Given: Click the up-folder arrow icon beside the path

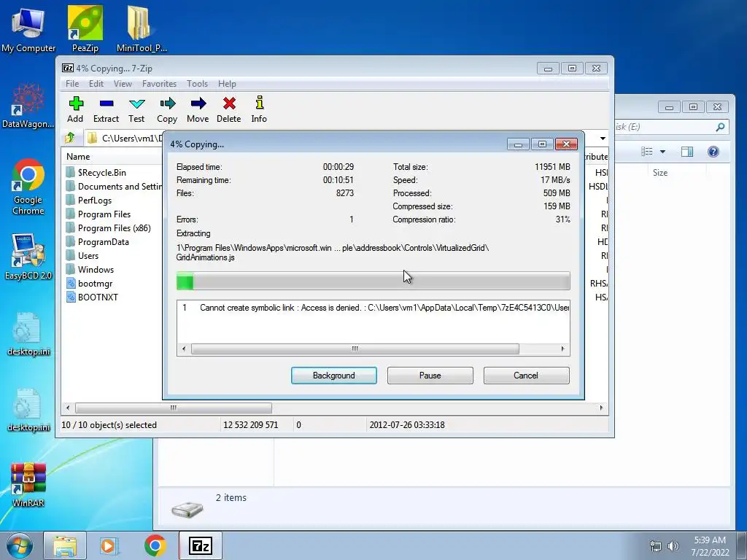Looking at the screenshot, I should [70, 138].
